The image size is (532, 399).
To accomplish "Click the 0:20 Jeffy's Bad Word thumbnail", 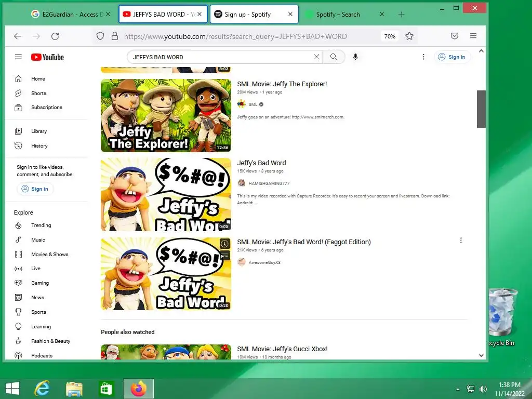I will (x=166, y=273).
